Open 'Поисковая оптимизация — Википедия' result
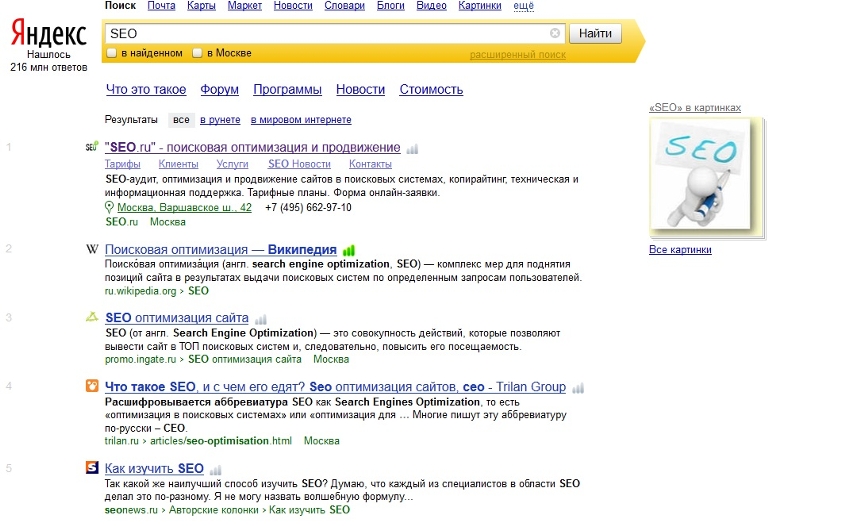 [220, 250]
